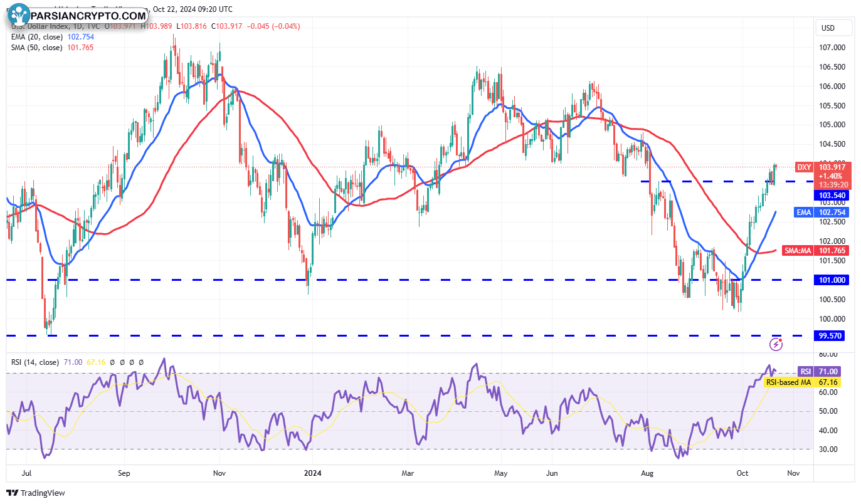Screen dimensions: 861x504
Task: Select the 103.540 horizontal level label
Action: point(832,196)
